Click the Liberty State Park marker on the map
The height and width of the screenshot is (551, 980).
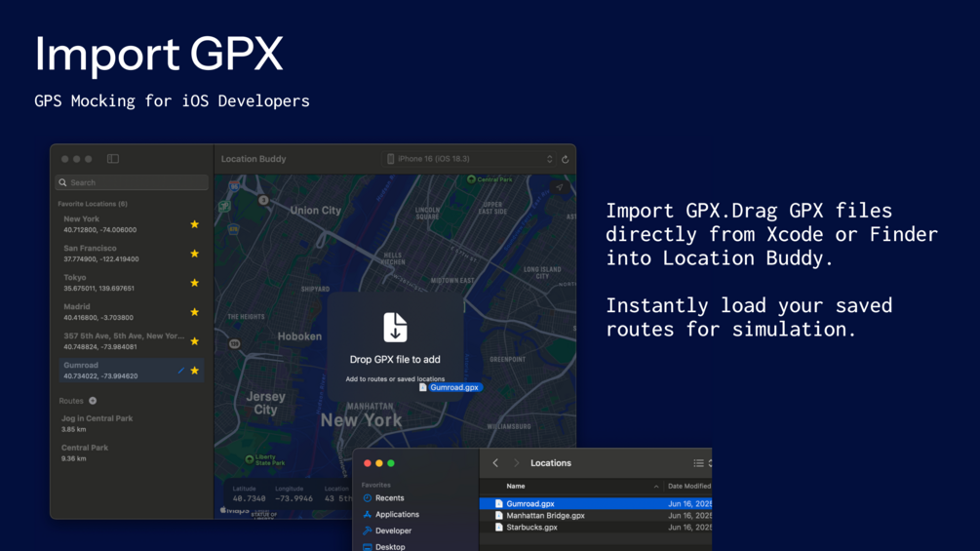(250, 459)
